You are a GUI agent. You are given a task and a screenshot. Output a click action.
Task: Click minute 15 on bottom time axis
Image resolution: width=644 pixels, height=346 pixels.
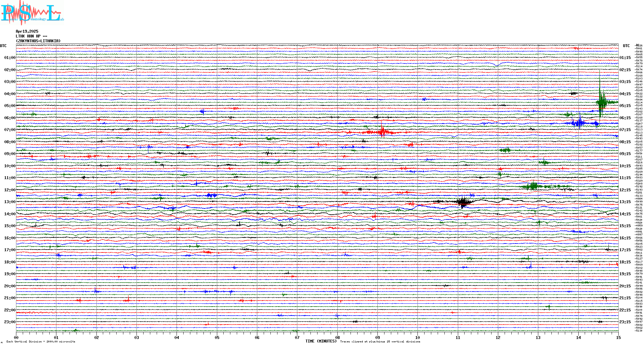[618, 337]
